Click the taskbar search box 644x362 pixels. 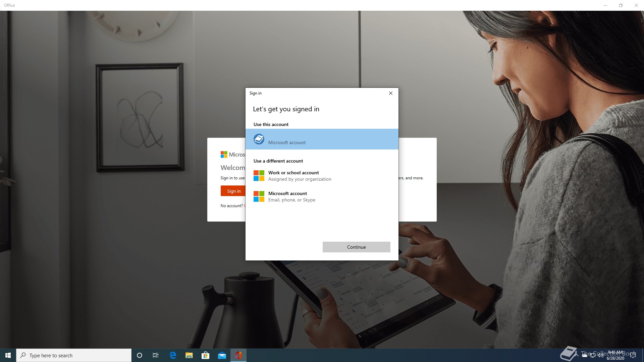(74, 355)
